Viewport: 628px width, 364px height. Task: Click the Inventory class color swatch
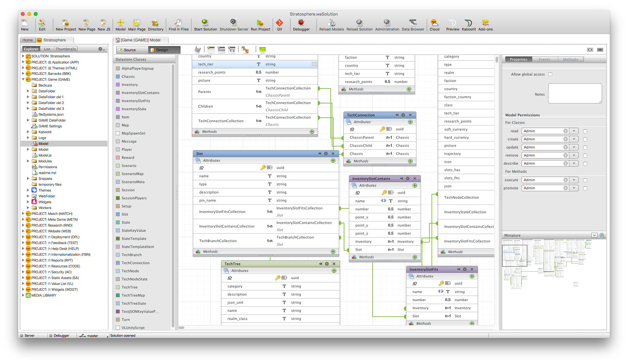tap(118, 85)
